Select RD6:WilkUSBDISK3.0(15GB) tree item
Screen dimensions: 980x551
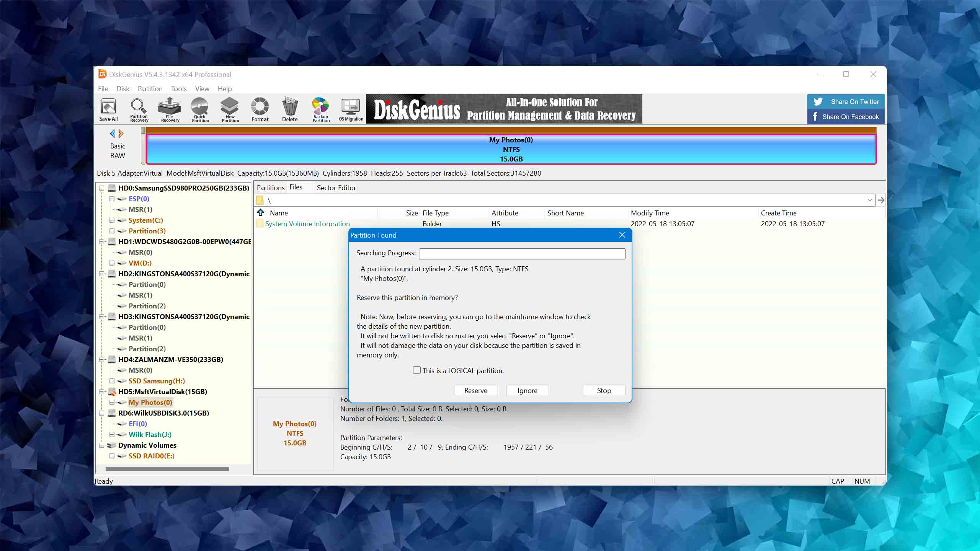(163, 413)
